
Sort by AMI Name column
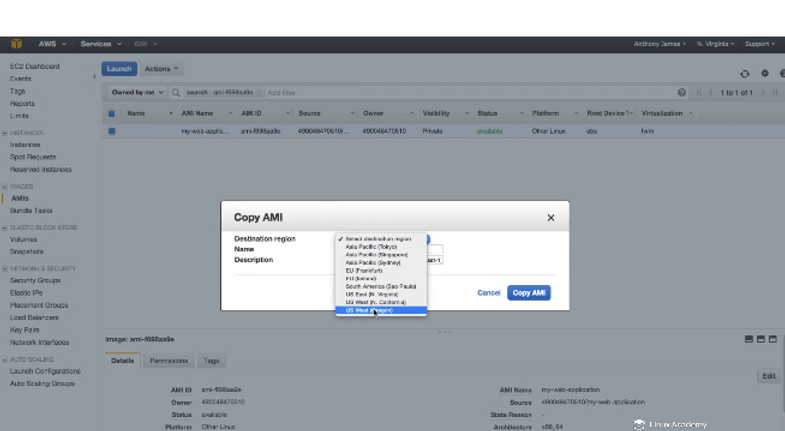tap(197, 114)
